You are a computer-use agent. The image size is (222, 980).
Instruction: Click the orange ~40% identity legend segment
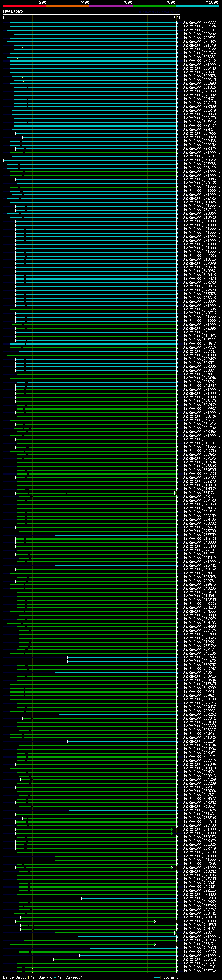[68, 6]
